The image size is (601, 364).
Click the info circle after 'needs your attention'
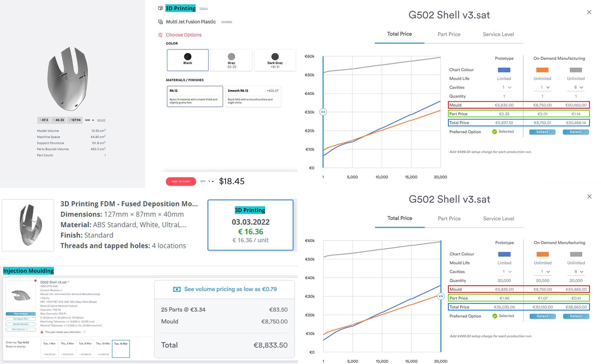pyautogui.click(x=84, y=332)
